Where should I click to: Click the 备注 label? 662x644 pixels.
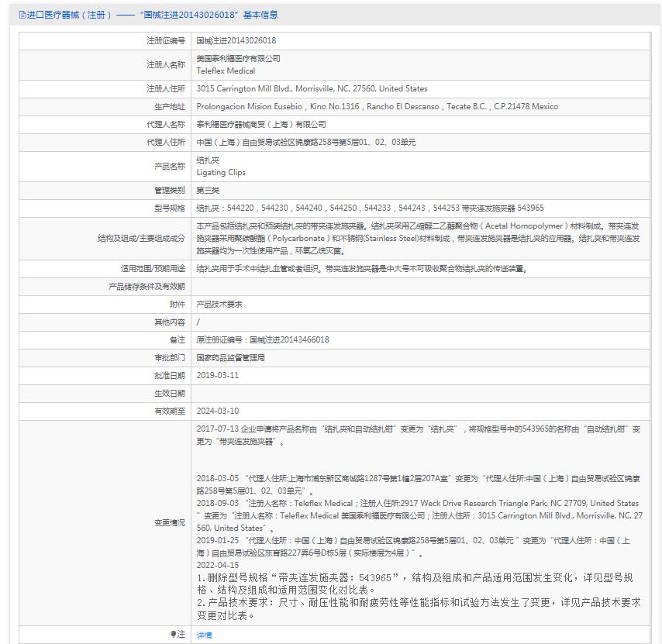(177, 339)
